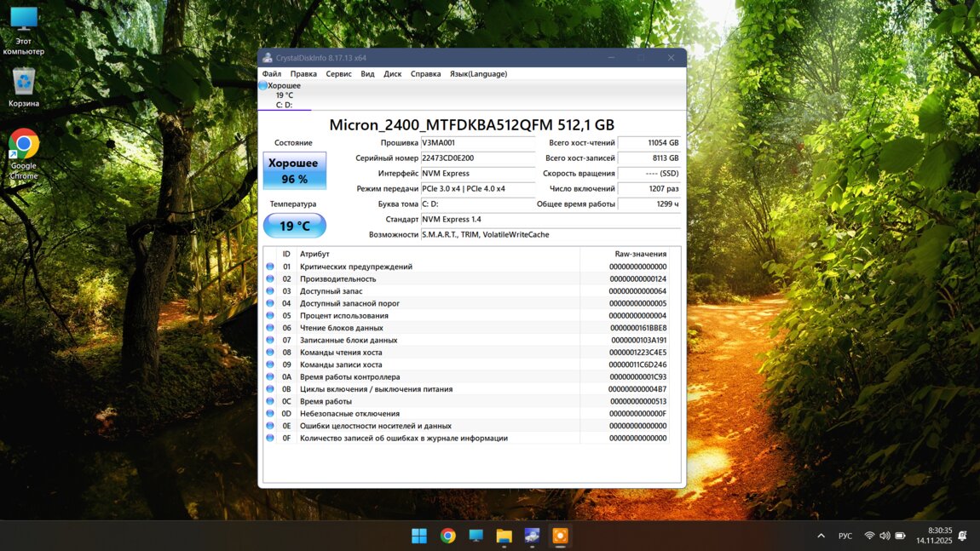Click the 19 °C temperature button
This screenshot has height=551, width=980.
click(x=294, y=226)
